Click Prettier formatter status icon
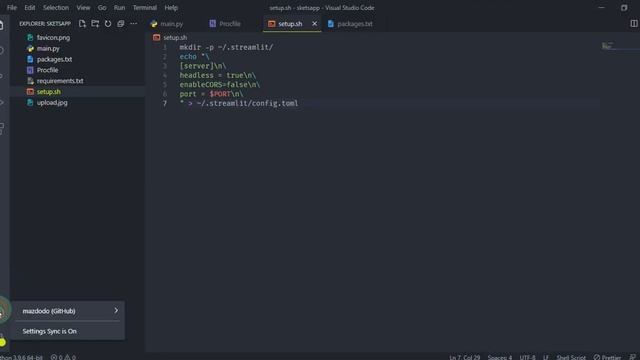 pos(597,357)
